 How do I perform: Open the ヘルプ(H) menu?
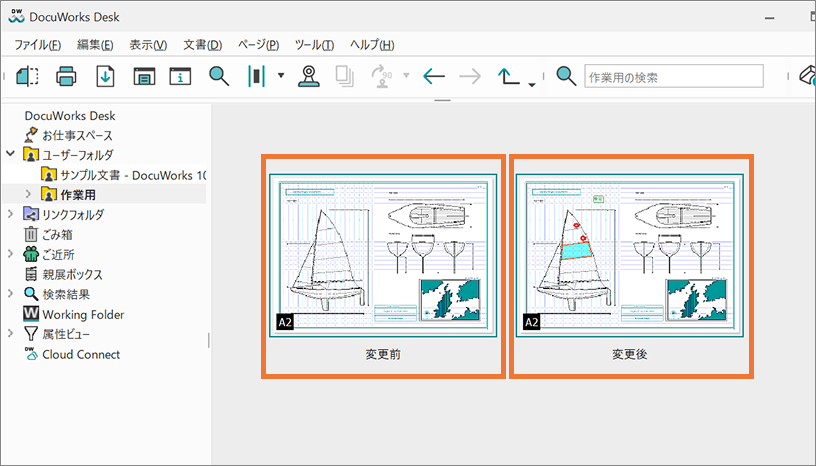pyautogui.click(x=372, y=45)
